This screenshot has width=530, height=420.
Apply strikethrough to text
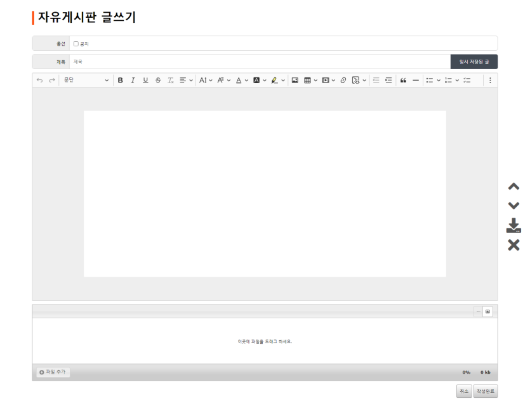point(157,80)
